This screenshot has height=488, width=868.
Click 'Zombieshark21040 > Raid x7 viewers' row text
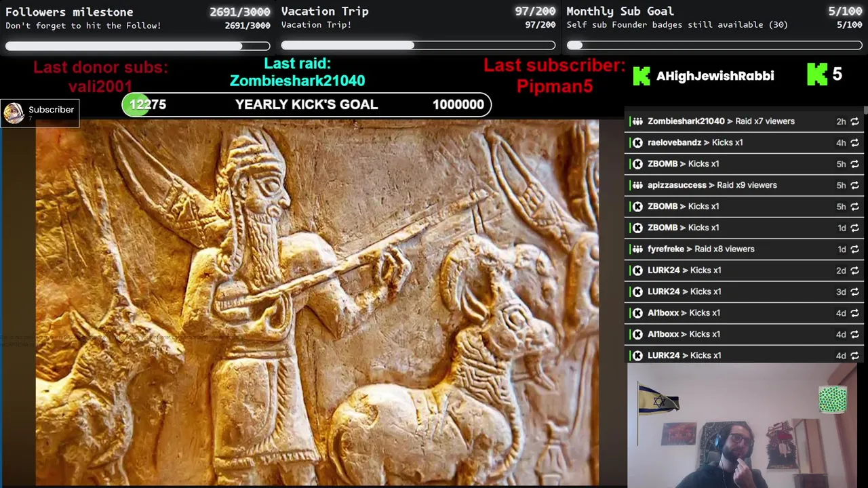coord(721,121)
